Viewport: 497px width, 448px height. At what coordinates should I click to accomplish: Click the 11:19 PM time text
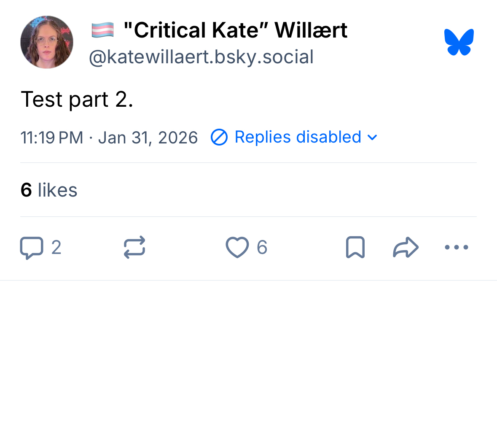(52, 138)
